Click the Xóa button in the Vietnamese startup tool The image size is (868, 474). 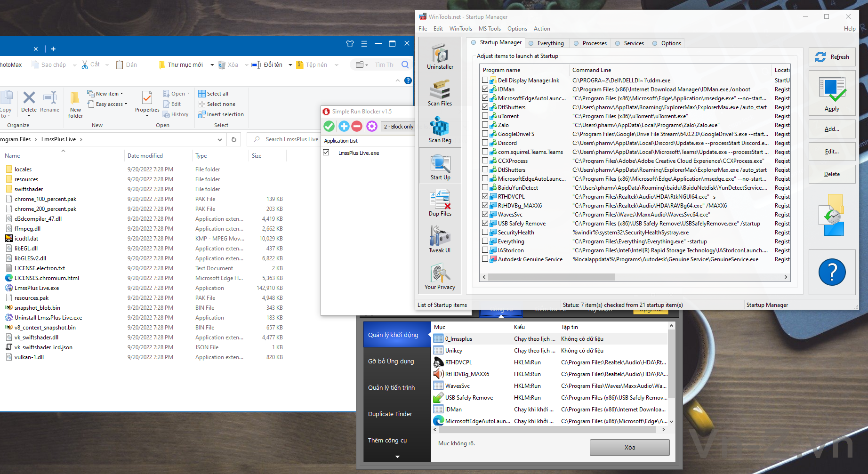coord(629,447)
